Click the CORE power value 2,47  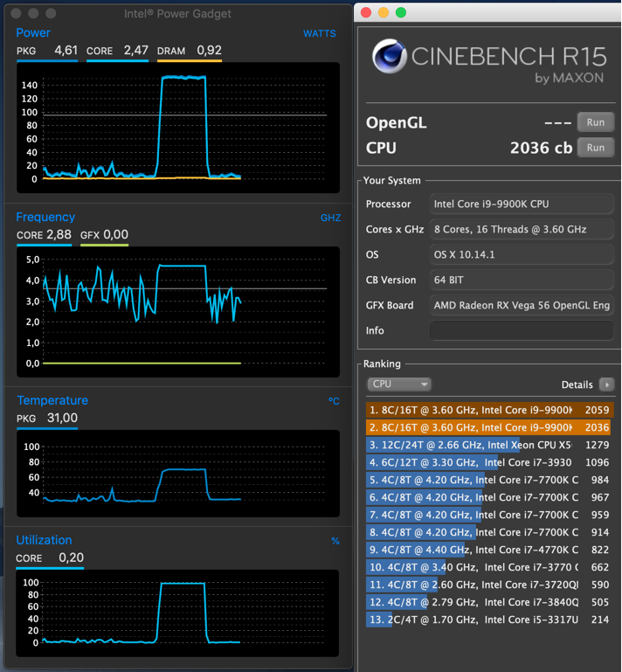136,50
